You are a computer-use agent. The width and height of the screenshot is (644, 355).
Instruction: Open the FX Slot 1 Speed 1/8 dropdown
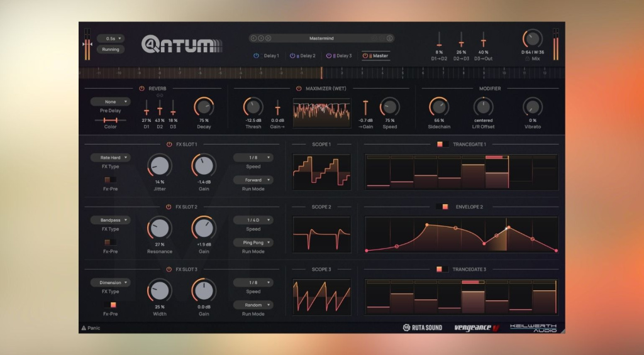[x=253, y=158]
